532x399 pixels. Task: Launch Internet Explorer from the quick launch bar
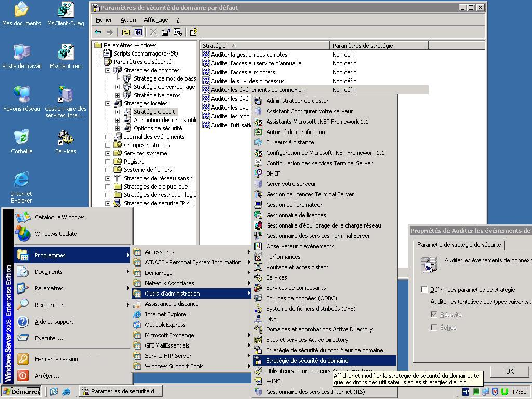coord(66,392)
